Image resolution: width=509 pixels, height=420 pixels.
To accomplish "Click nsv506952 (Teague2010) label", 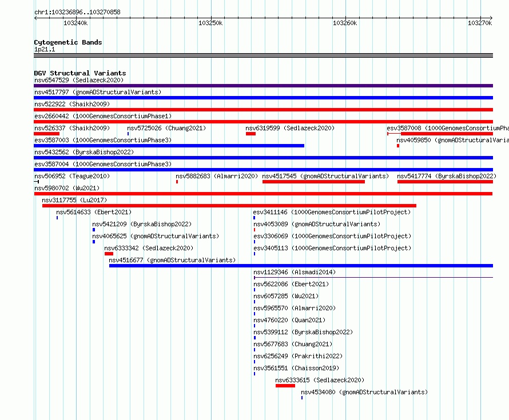I will pos(72,176).
